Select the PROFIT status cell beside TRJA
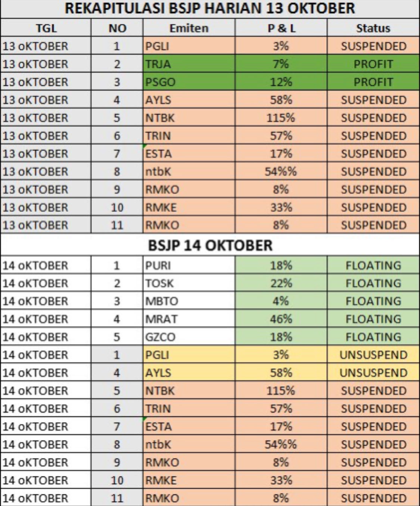This screenshot has width=420, height=506. (373, 64)
